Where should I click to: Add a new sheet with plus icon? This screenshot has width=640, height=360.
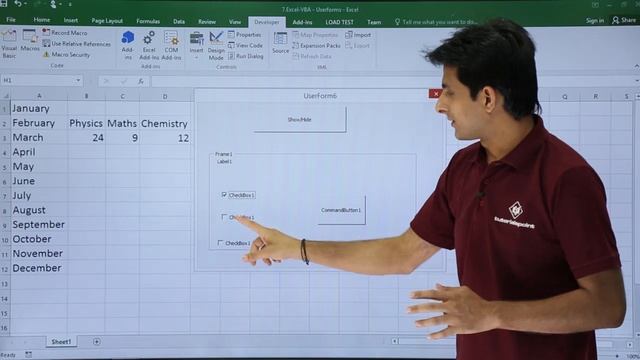[x=97, y=342]
